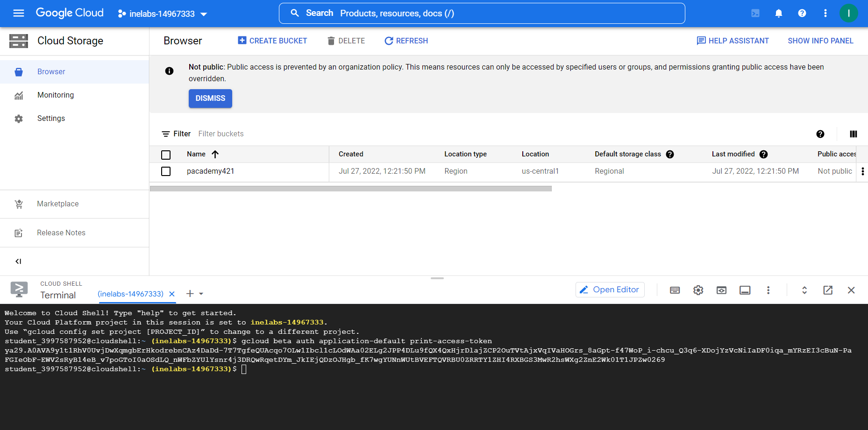Screen dimensions: 868x430
Task: Add a new Cloud Shell terminal tab
Action: pyautogui.click(x=190, y=294)
